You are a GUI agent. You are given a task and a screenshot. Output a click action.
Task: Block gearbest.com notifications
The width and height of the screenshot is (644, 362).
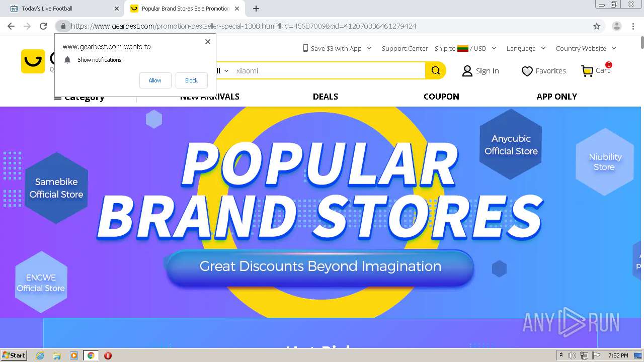coord(191,80)
